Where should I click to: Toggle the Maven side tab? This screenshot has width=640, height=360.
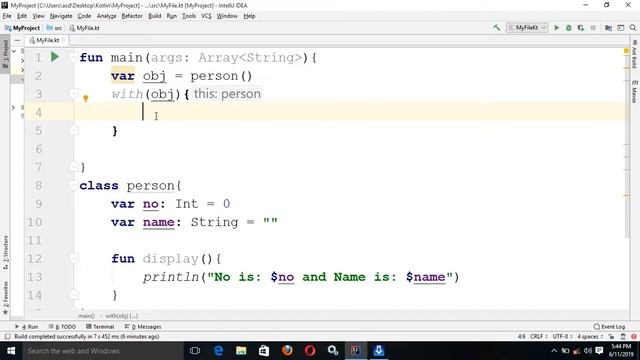[x=634, y=92]
